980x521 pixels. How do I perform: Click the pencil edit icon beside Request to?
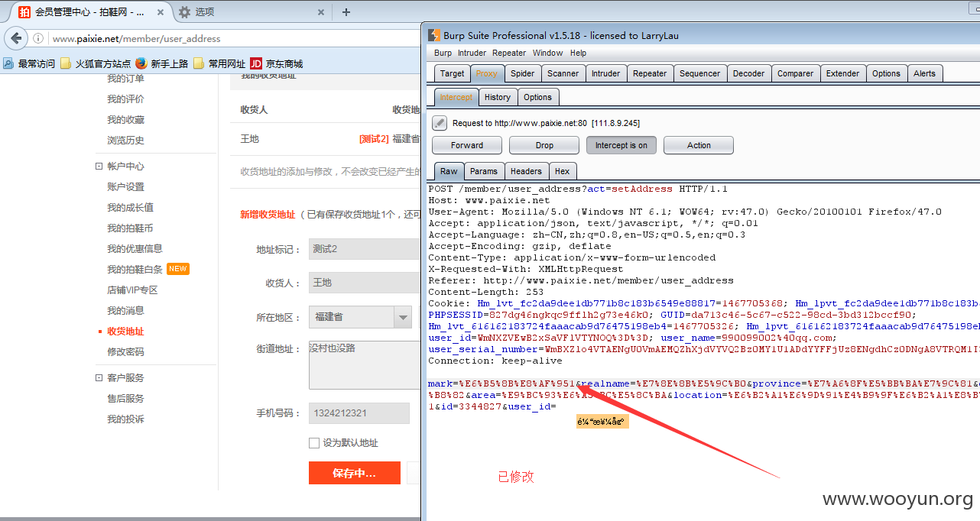(x=440, y=122)
